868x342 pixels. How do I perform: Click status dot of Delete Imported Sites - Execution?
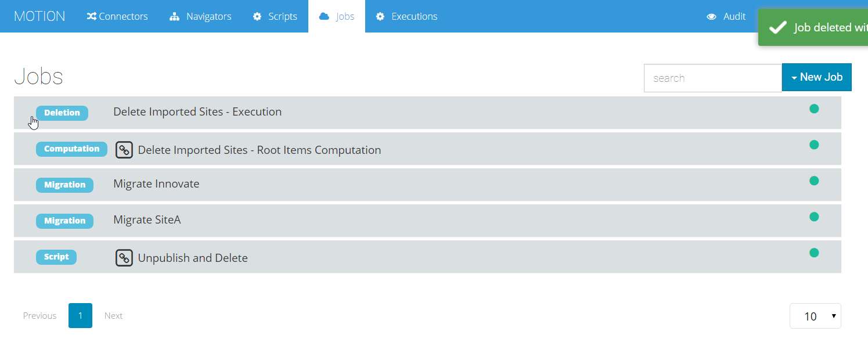click(x=814, y=109)
